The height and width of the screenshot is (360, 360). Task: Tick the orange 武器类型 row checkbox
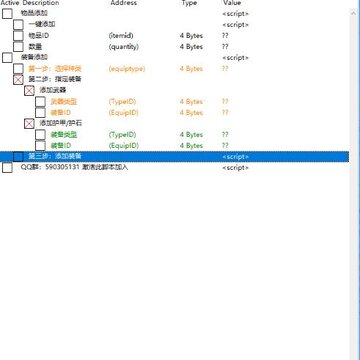40,102
